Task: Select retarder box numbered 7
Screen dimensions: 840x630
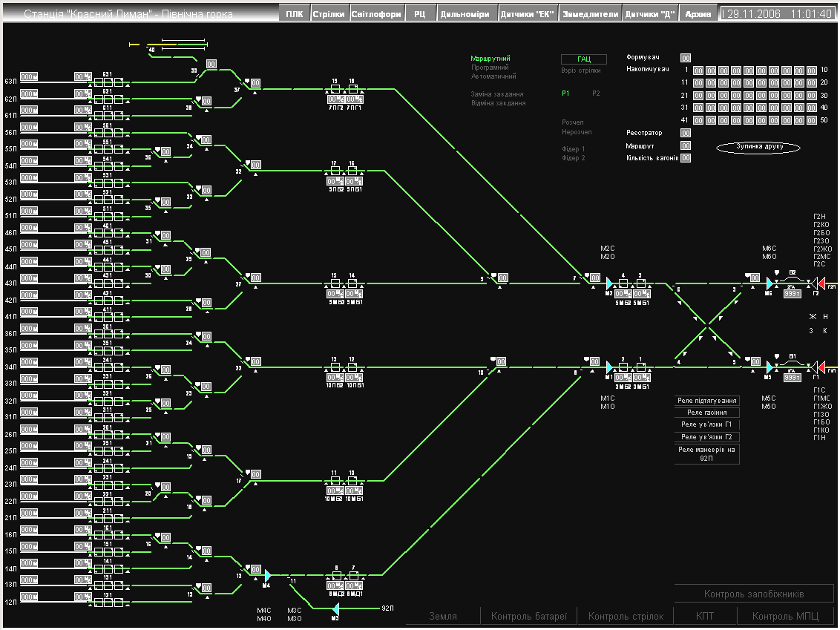Action: tap(353, 575)
